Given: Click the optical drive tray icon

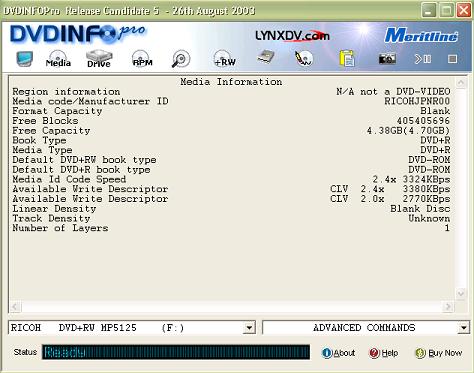Looking at the screenshot, I should point(266,57).
